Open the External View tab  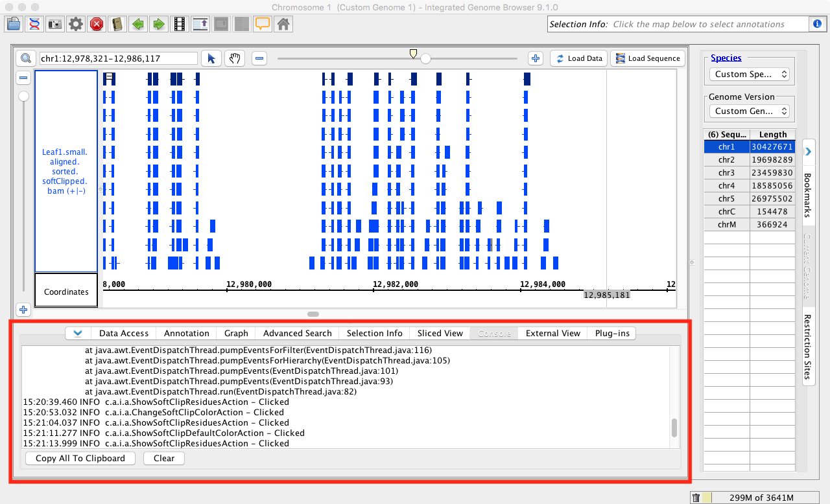553,333
